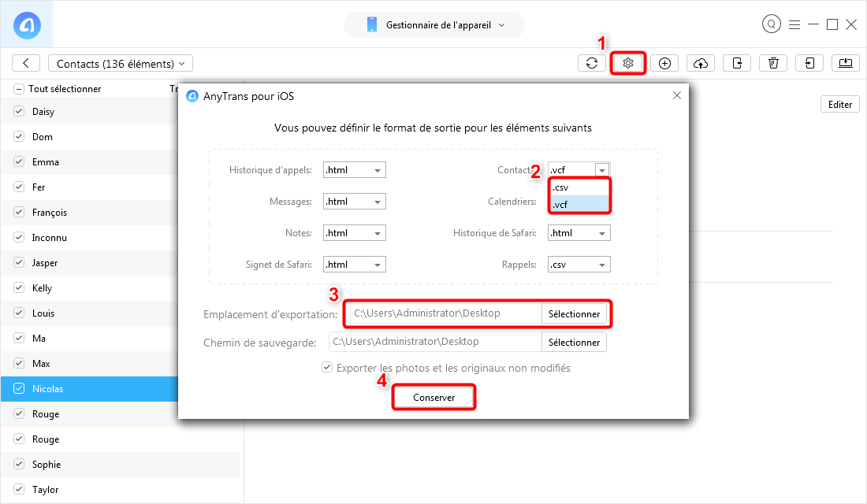The image size is (867, 504).
Task: Uncheck the Dom contact checkbox
Action: [x=19, y=136]
